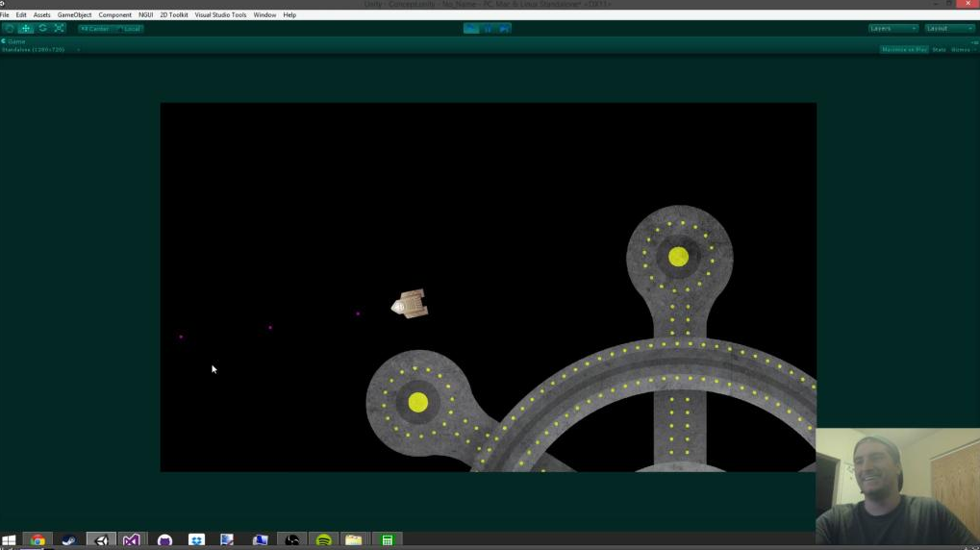This screenshot has width=980, height=550.
Task: Click the yellow core of the upper station pod
Action: (678, 256)
